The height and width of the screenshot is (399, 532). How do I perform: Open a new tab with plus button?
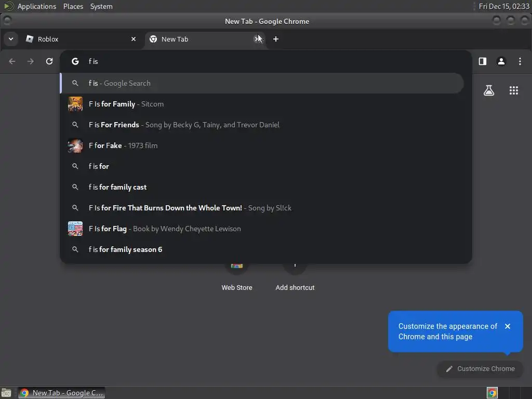tap(276, 39)
